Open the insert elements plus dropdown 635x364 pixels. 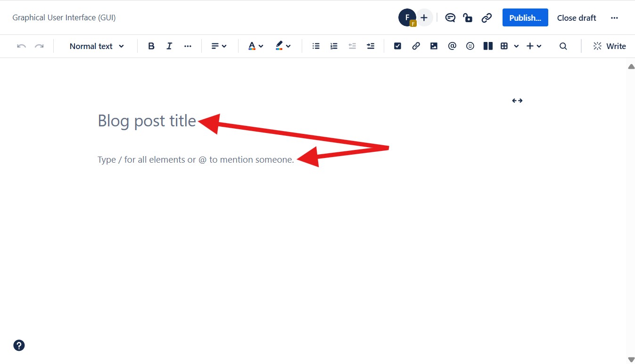pyautogui.click(x=534, y=46)
